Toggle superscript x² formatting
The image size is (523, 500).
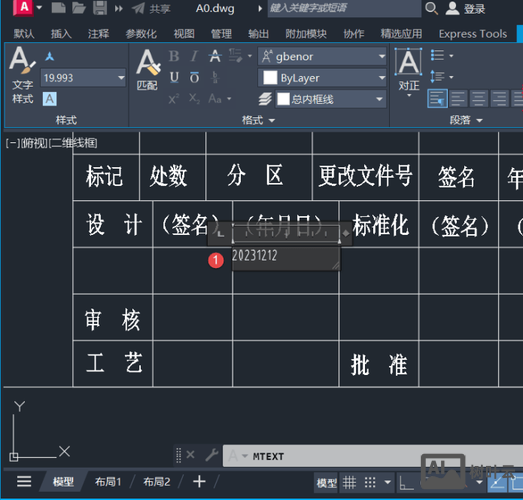coord(174,99)
